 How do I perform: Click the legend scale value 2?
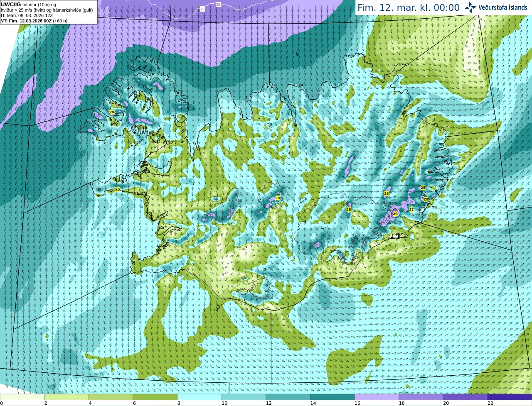pos(46,403)
